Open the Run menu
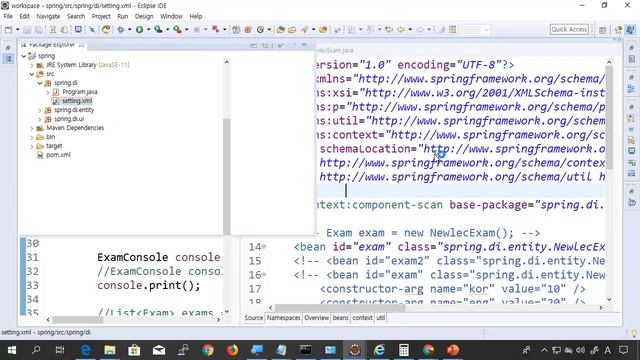Viewport: 640px width, 360px height. 122,16
